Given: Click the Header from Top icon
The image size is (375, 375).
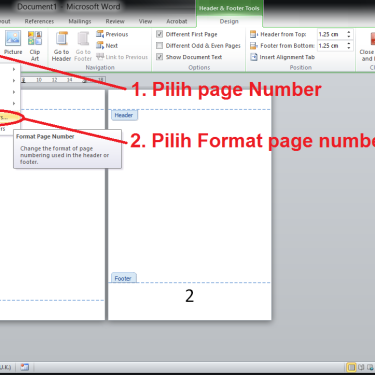Looking at the screenshot, I should [254, 34].
